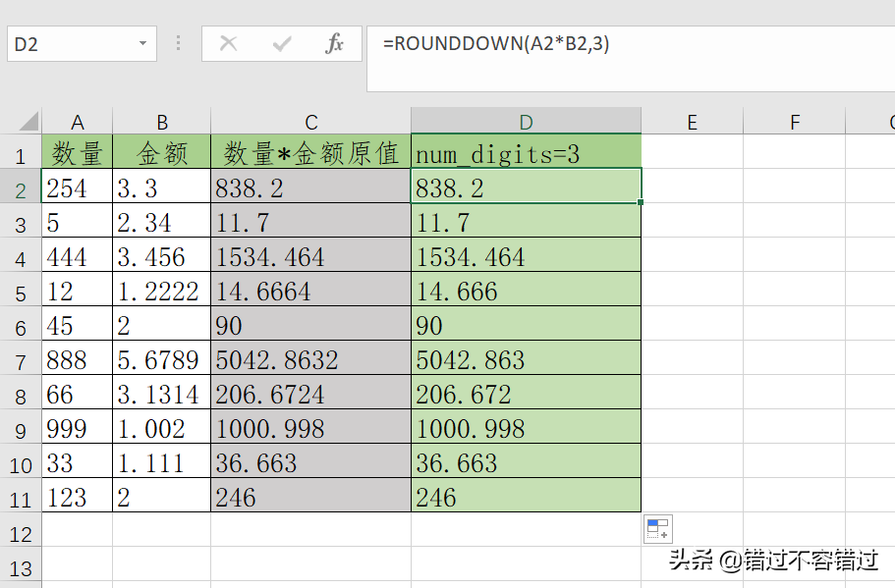Select column E header
This screenshot has height=588, width=895.
(692, 122)
